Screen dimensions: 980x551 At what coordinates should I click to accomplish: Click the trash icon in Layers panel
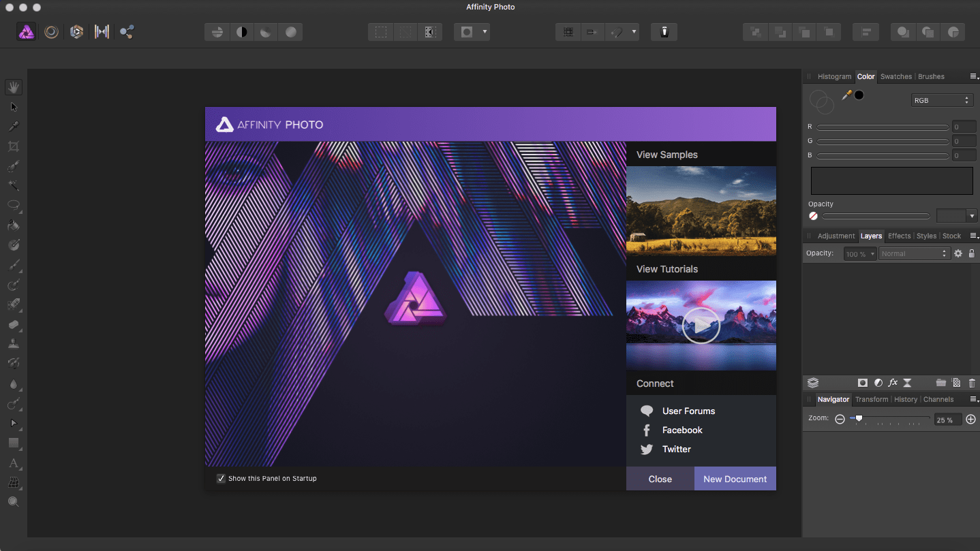coord(972,383)
